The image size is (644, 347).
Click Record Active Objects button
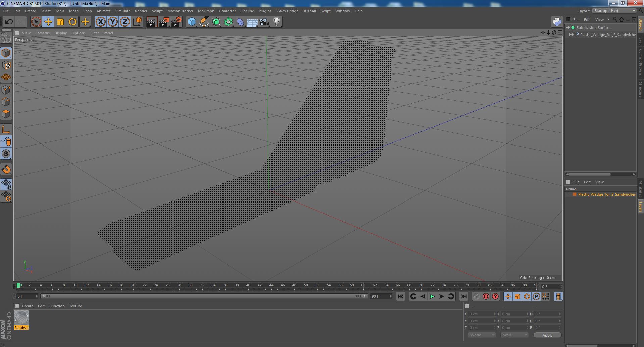click(x=476, y=296)
